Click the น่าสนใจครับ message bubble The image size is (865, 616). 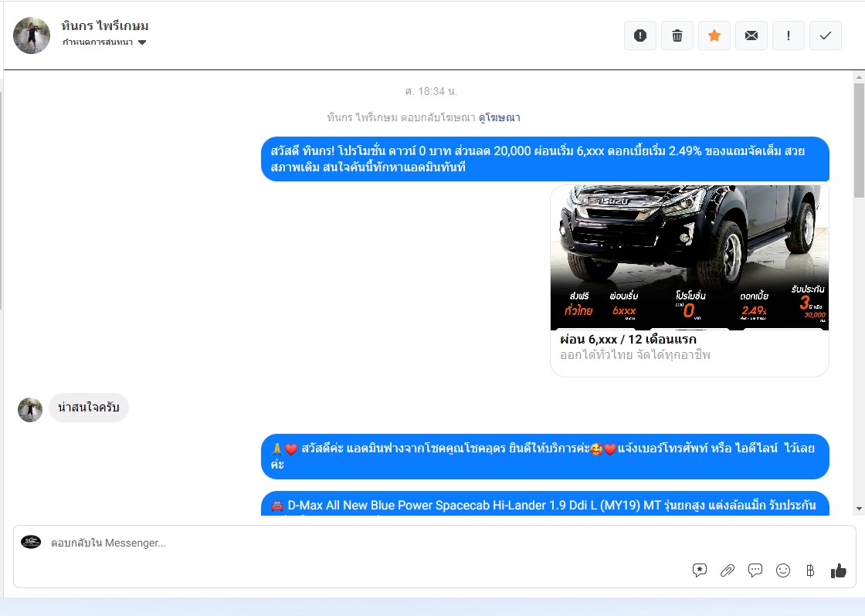point(89,408)
